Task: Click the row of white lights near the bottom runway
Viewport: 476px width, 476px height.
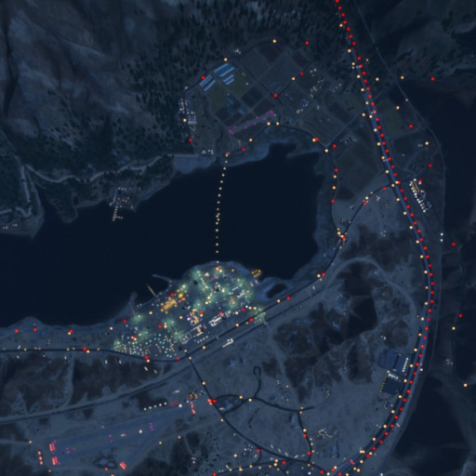Action: pyautogui.click(x=156, y=405)
